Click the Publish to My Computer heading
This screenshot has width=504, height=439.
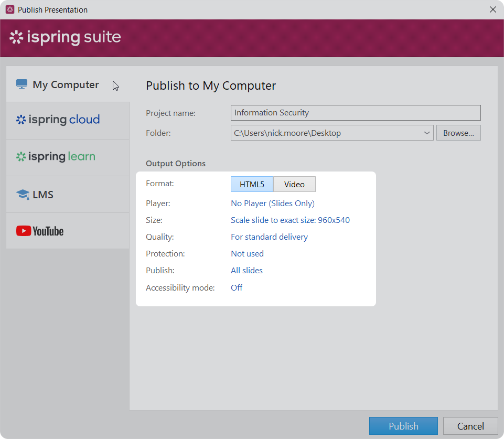pyautogui.click(x=211, y=86)
